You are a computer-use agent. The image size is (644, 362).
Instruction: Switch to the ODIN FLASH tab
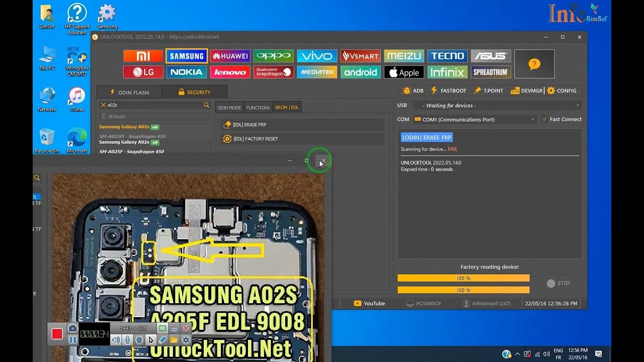(x=129, y=92)
